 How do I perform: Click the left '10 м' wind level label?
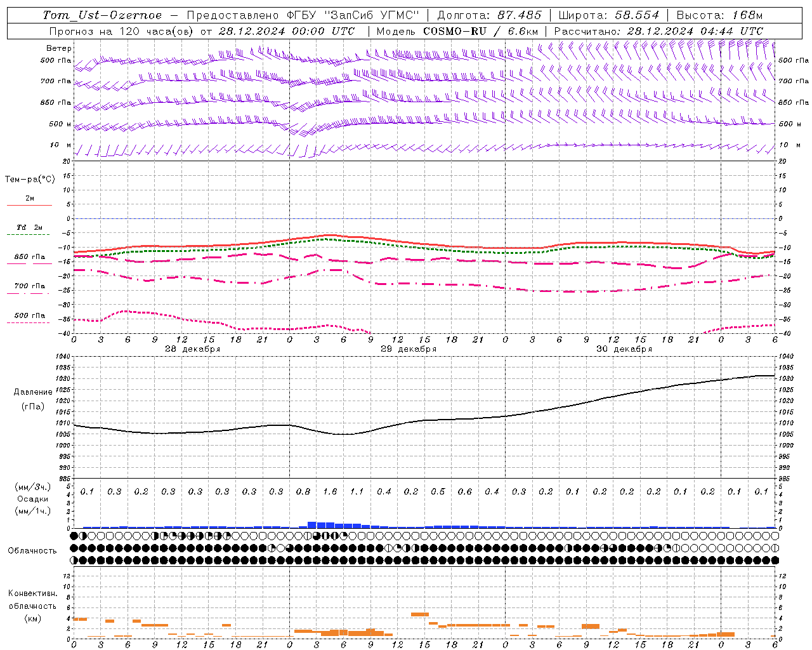pos(61,145)
